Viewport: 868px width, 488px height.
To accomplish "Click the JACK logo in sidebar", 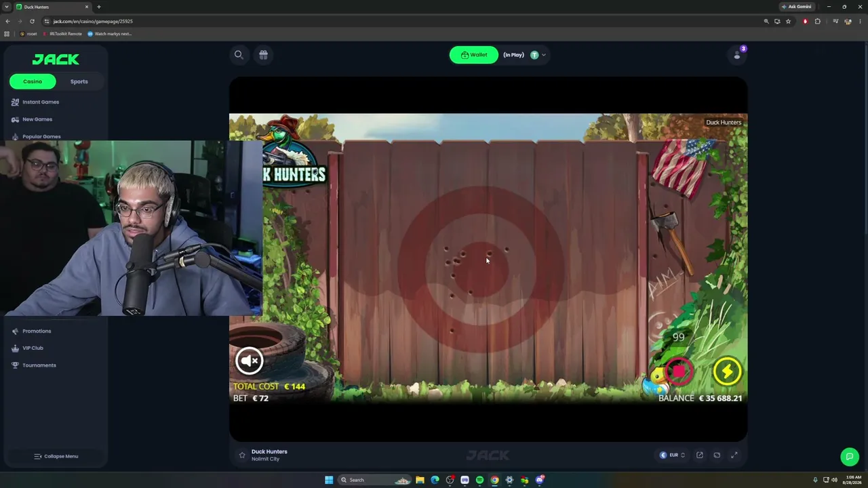I will click(x=56, y=60).
